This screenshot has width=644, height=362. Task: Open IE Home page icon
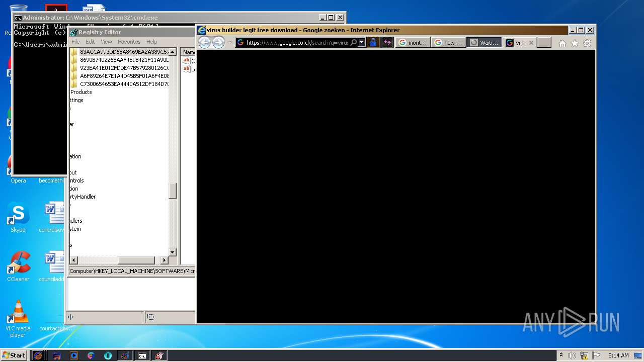tap(562, 43)
